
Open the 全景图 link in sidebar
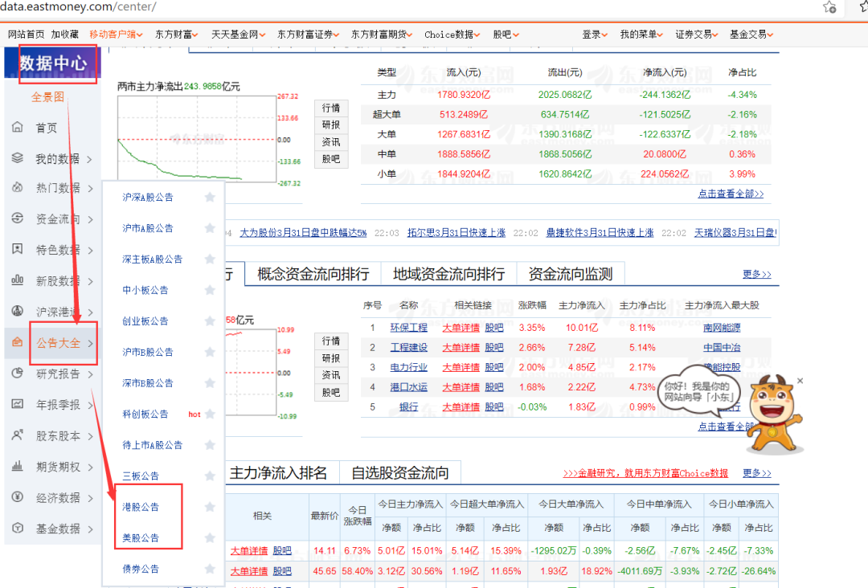47,97
